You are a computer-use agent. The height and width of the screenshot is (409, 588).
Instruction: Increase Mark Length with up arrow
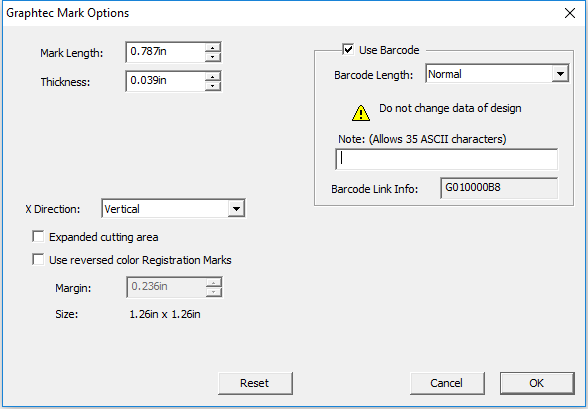tap(213, 48)
